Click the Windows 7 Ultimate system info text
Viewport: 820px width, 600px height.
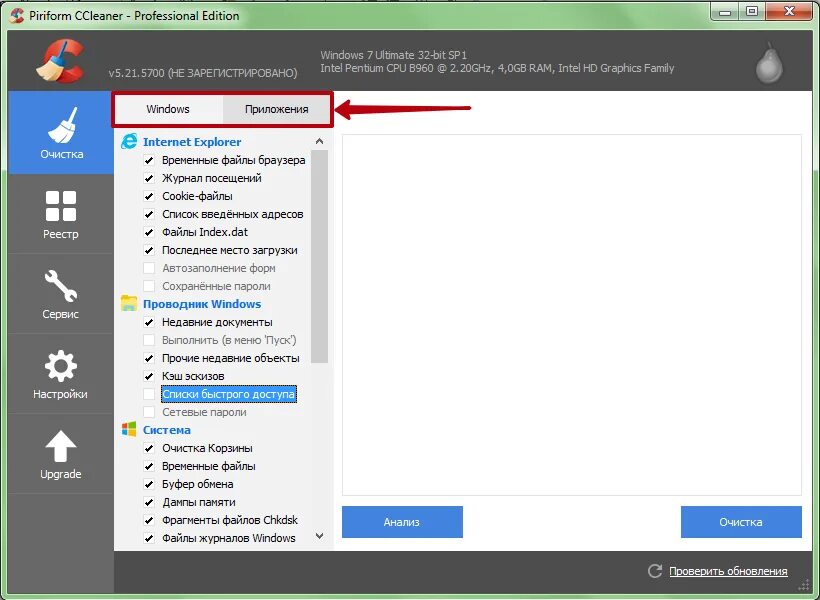click(394, 55)
